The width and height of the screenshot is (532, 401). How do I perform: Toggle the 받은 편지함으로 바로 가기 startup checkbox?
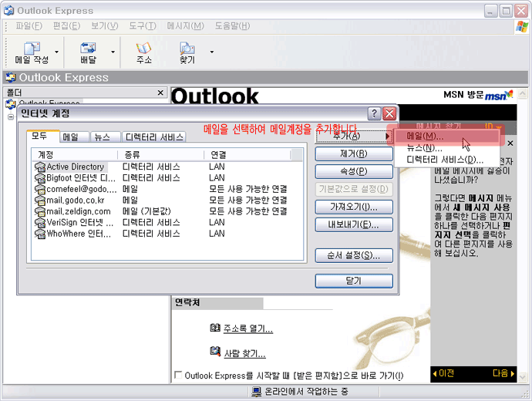(179, 376)
